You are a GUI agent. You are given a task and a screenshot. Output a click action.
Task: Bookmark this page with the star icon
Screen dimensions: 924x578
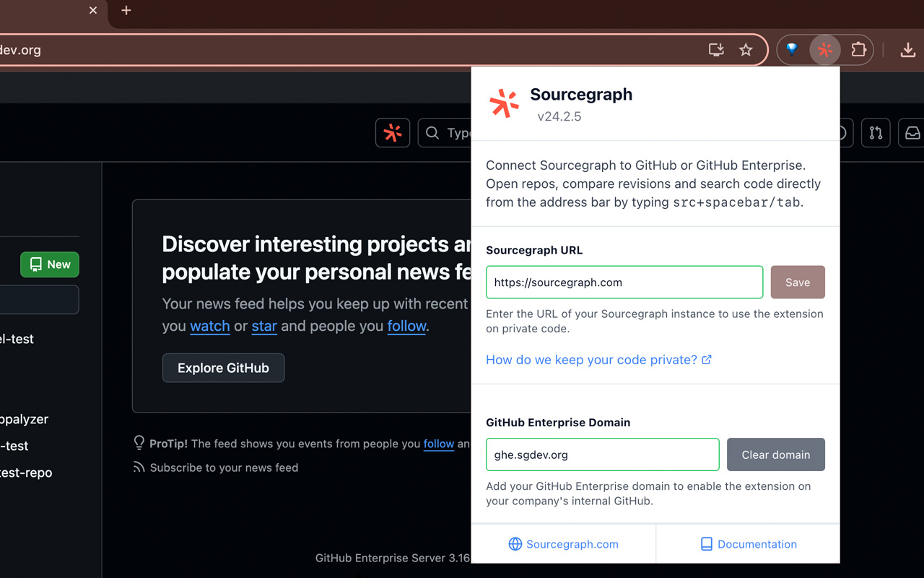coord(746,50)
